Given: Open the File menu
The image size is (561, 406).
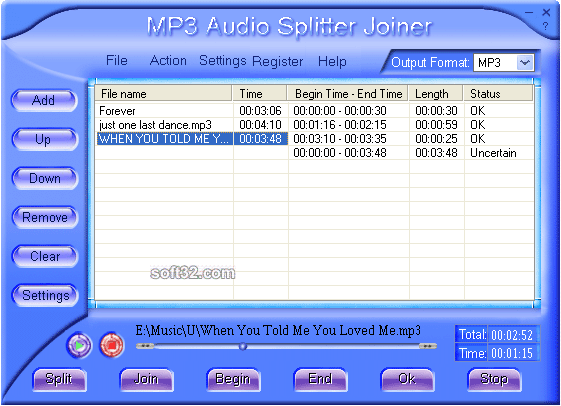Looking at the screenshot, I should (117, 60).
